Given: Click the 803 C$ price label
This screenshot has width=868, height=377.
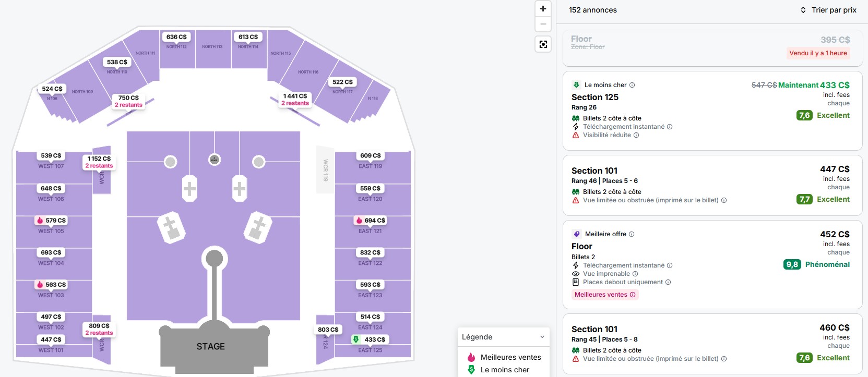Looking at the screenshot, I should click(328, 330).
